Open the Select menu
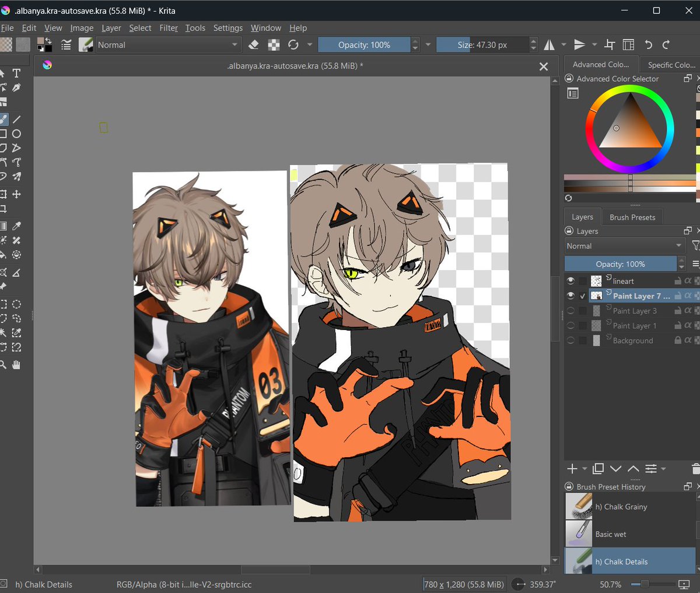700x593 pixels. [x=140, y=28]
